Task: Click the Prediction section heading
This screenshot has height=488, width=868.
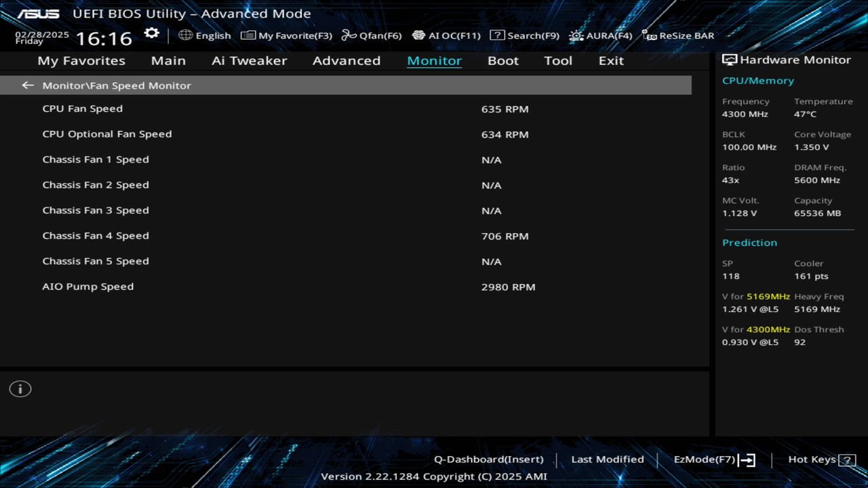Action: pos(749,243)
